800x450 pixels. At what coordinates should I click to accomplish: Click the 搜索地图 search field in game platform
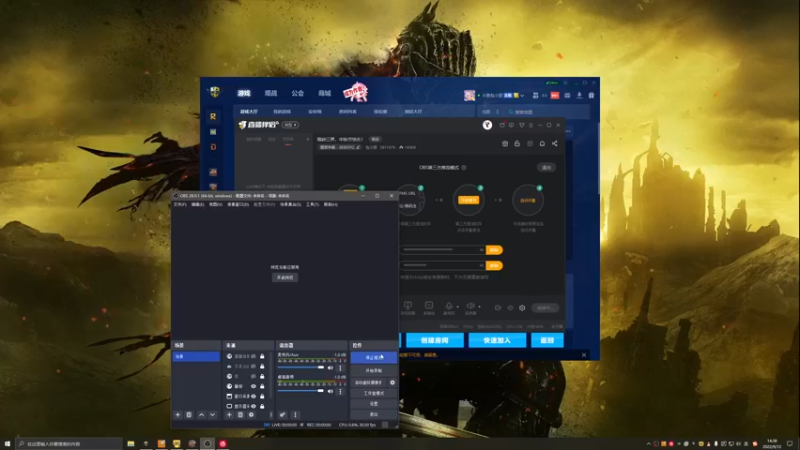point(546,112)
